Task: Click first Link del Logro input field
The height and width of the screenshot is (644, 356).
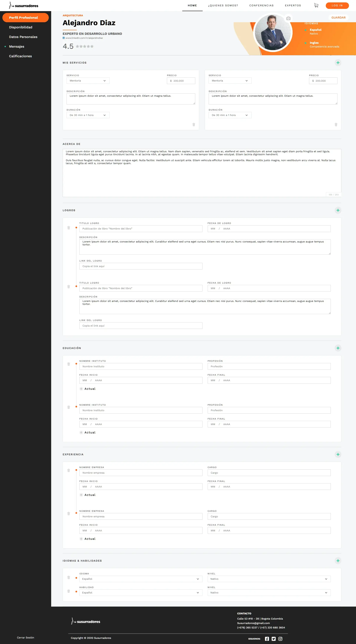Action: [141, 266]
